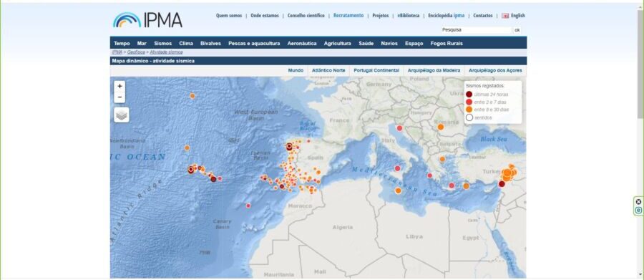Open the Tempo menu
The image size is (644, 280).
[122, 43]
